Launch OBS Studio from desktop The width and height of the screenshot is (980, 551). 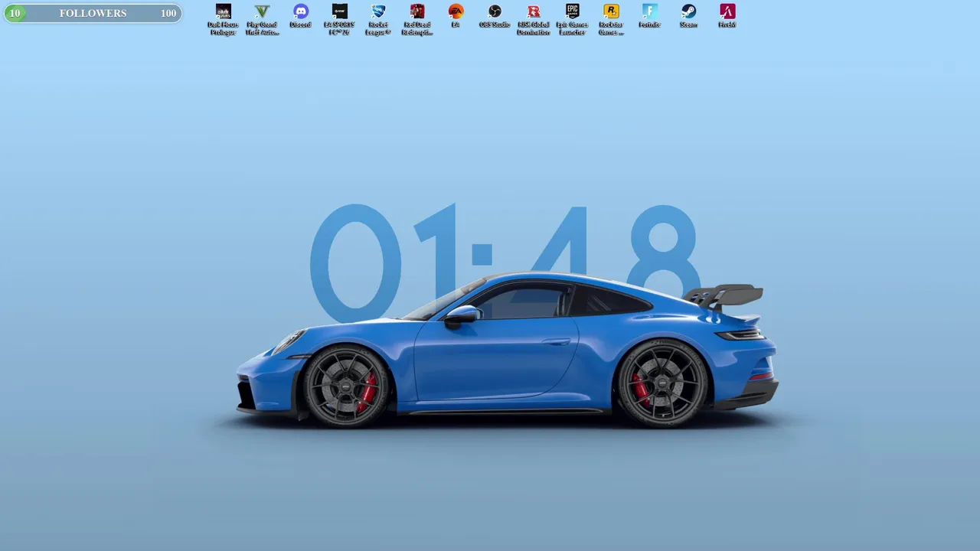pyautogui.click(x=495, y=16)
